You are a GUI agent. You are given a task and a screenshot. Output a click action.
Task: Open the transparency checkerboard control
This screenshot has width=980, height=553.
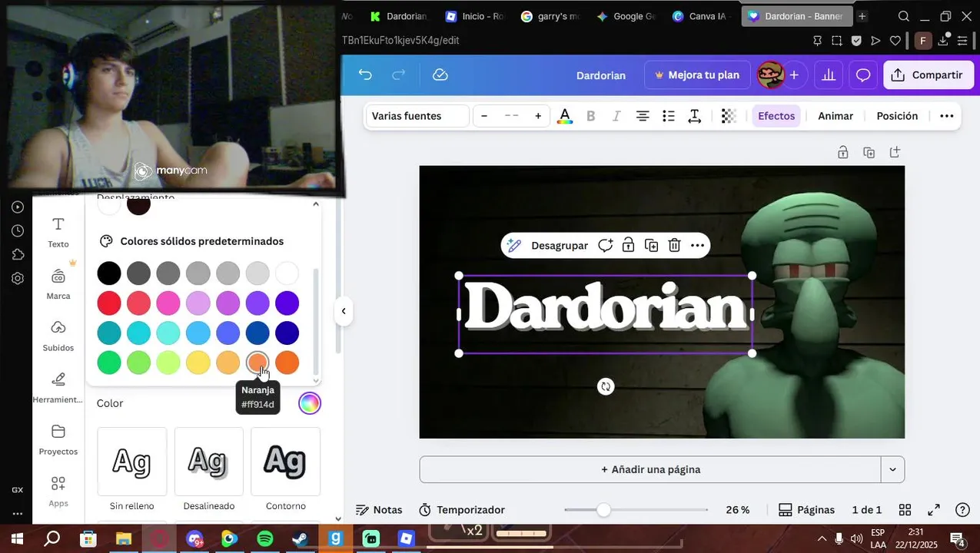coord(729,116)
